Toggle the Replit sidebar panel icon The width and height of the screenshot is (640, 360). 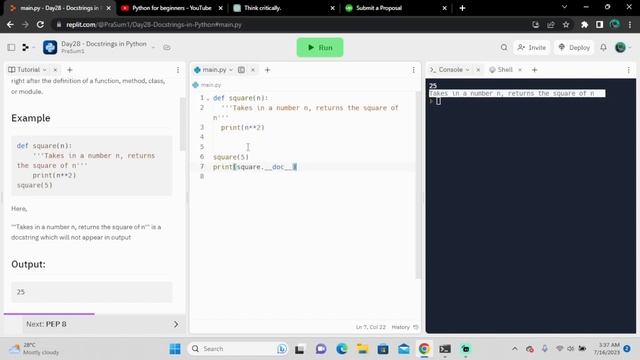point(11,47)
